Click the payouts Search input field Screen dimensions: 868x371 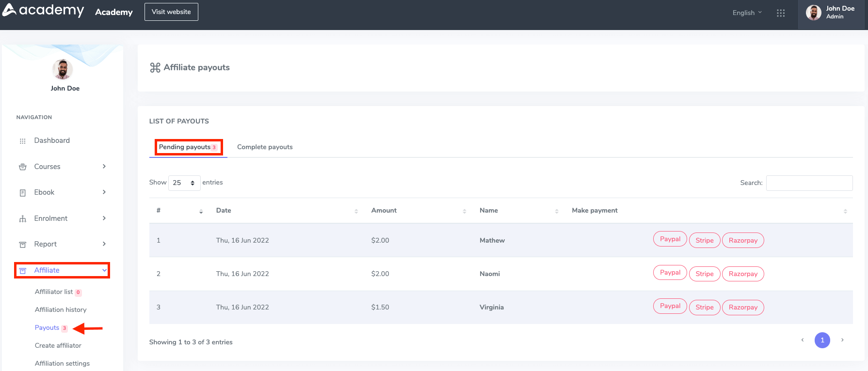[809, 183]
